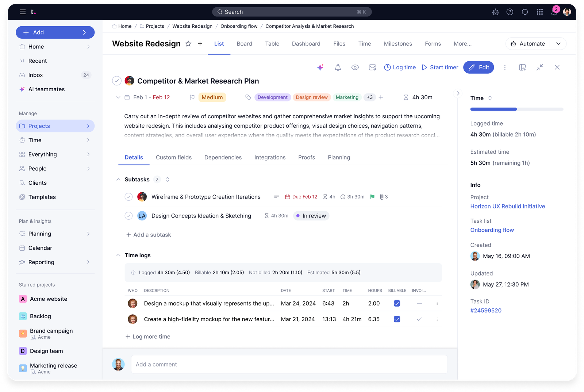Click the AI bot icon in top bar

[495, 12]
